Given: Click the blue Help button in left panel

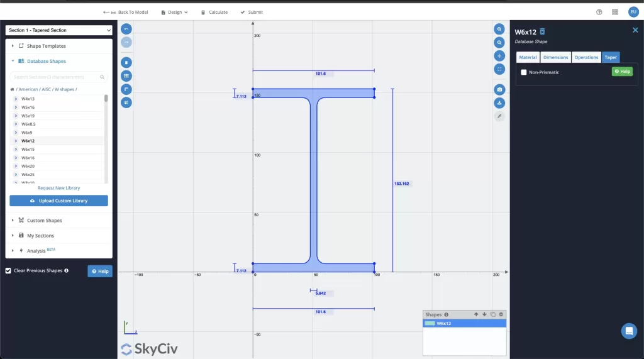Looking at the screenshot, I should tap(100, 271).
